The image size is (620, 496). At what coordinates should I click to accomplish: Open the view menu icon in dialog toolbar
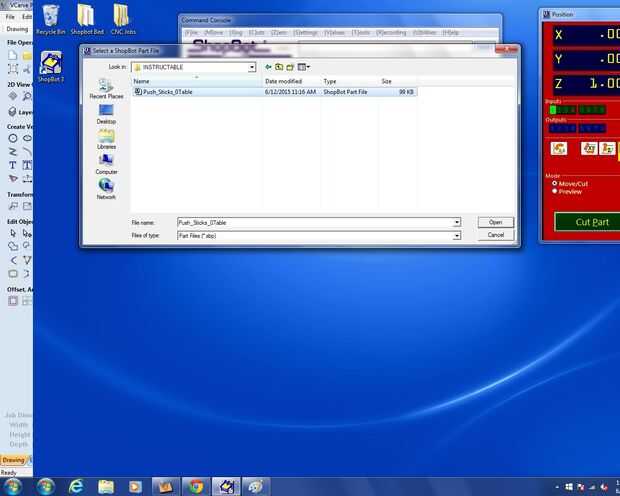pyautogui.click(x=303, y=67)
